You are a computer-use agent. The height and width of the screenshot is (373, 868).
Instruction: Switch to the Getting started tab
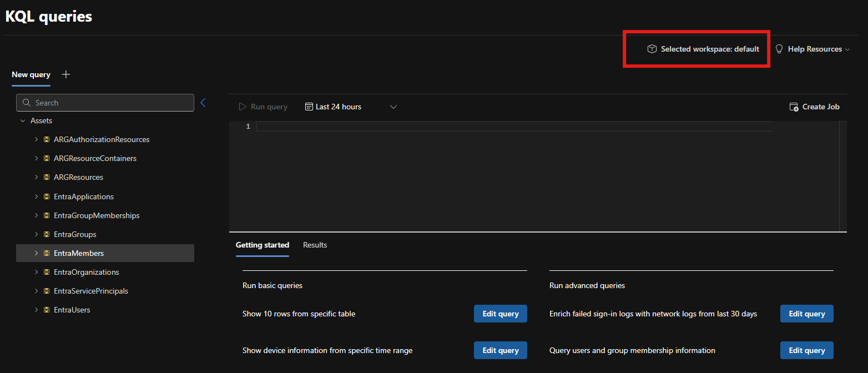[x=263, y=245]
